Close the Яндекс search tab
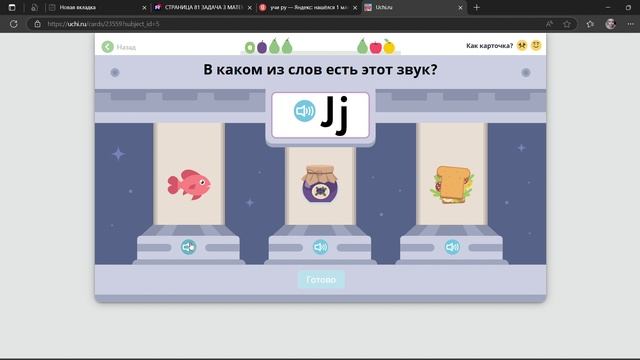 pos(355,8)
